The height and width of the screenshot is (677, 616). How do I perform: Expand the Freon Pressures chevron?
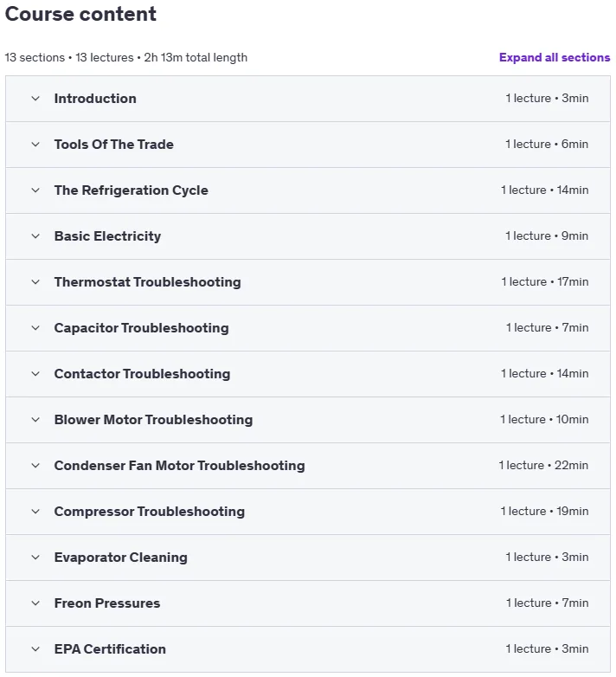coord(35,603)
